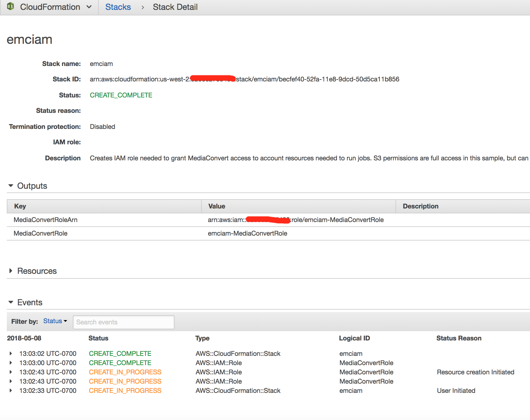The height and width of the screenshot is (420, 530).
Task: Select the emciam-MediaConvertRole output value
Action: [247, 233]
